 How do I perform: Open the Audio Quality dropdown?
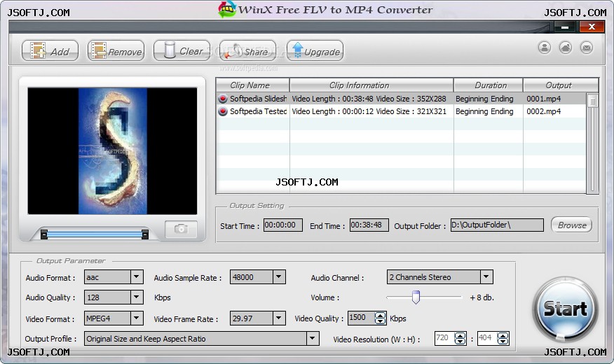pyautogui.click(x=136, y=297)
